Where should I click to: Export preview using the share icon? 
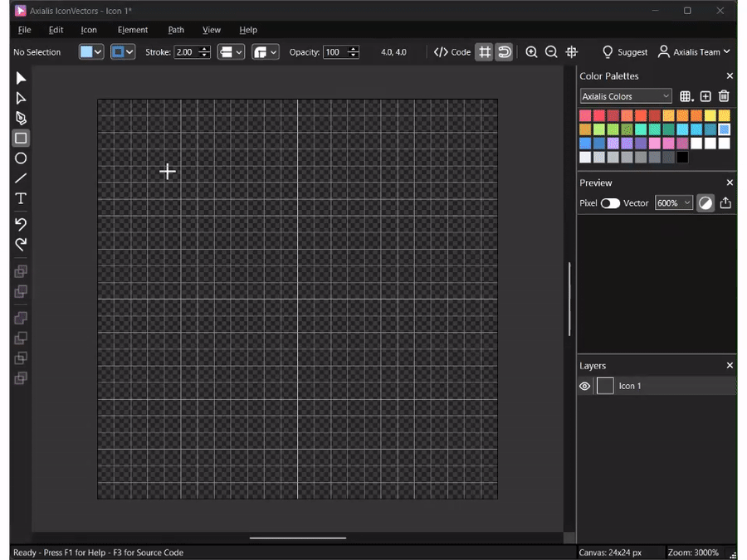coord(725,203)
